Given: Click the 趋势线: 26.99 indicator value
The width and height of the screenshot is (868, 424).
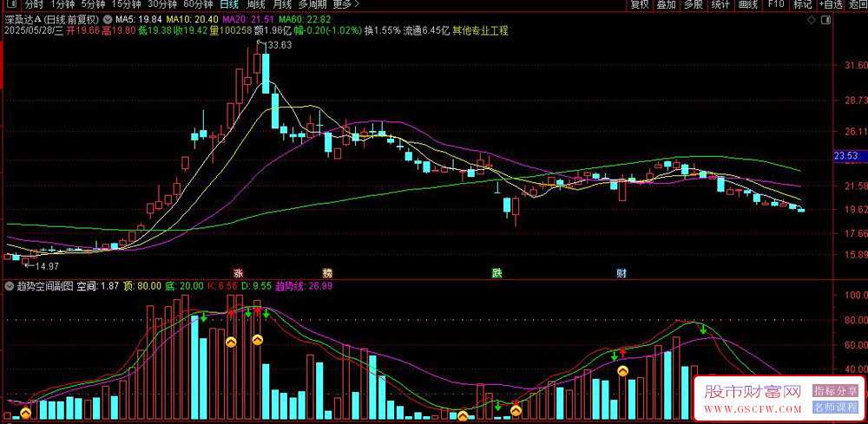Looking at the screenshot, I should coord(303,286).
